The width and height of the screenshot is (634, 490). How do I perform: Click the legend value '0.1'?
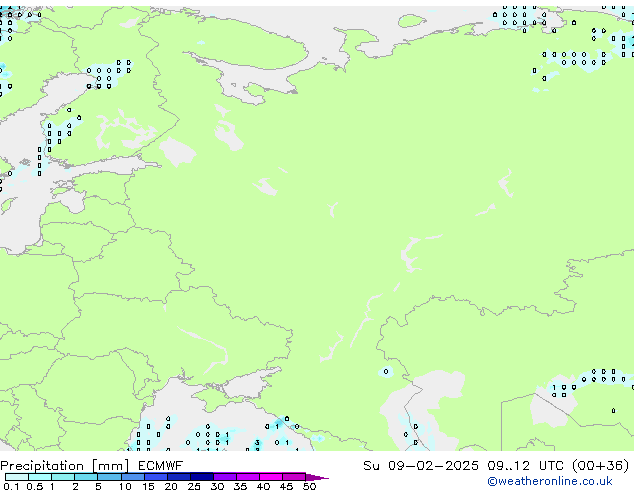pyautogui.click(x=11, y=486)
